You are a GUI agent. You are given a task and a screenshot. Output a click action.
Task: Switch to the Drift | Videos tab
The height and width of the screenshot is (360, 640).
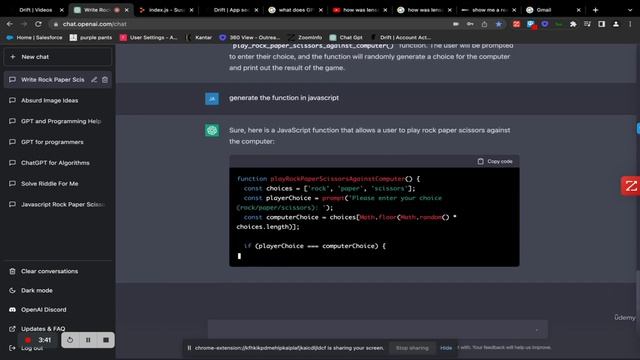36,10
